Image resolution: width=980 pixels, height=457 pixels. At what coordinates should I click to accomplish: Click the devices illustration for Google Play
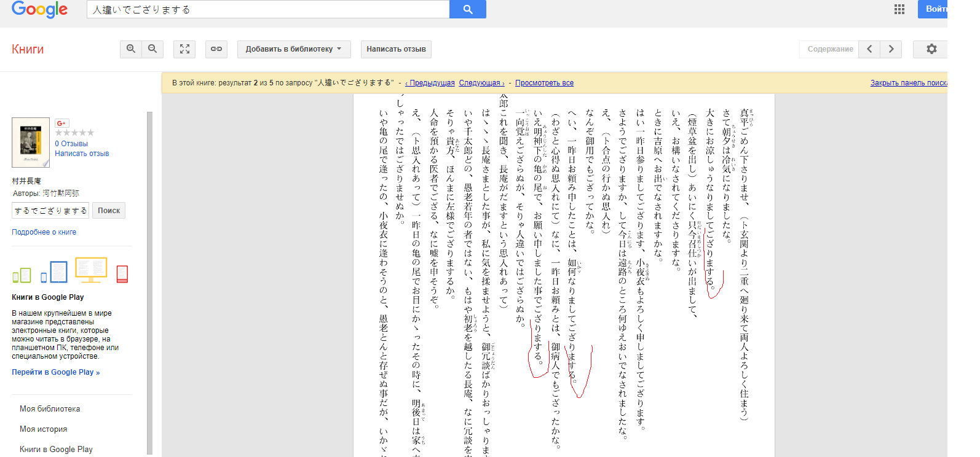[70, 270]
